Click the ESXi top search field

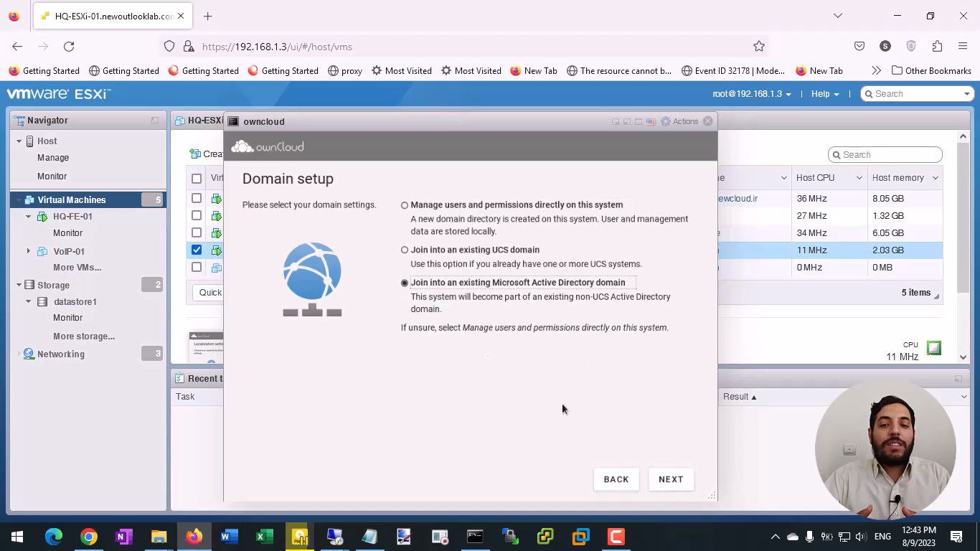click(917, 94)
